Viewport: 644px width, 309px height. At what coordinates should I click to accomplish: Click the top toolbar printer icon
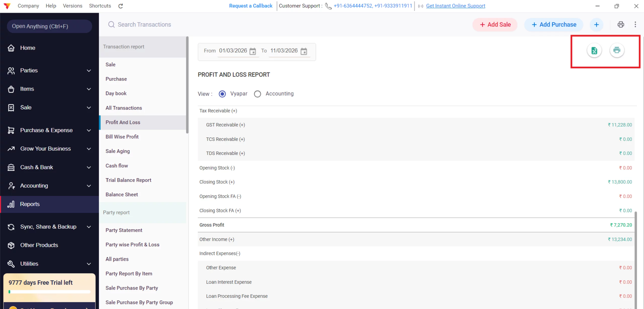[x=621, y=25]
